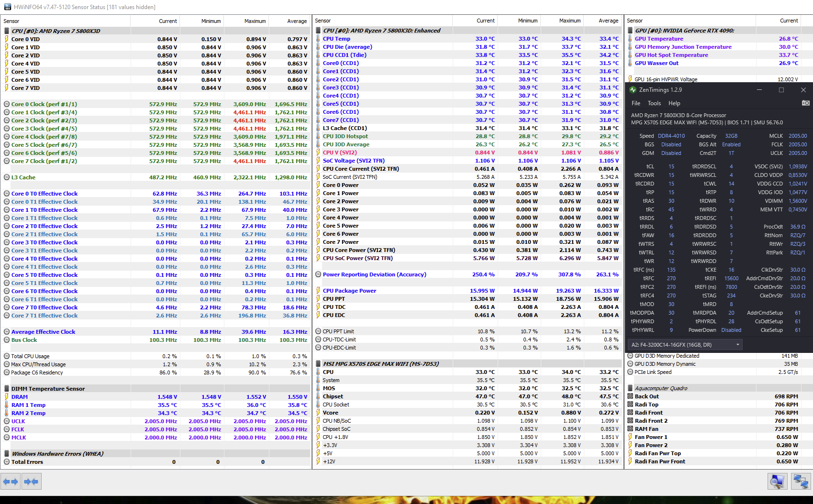This screenshot has width=813, height=504.
Task: Click the expand columns arrows icon in HWiNFO toolbar
Action: [11, 482]
